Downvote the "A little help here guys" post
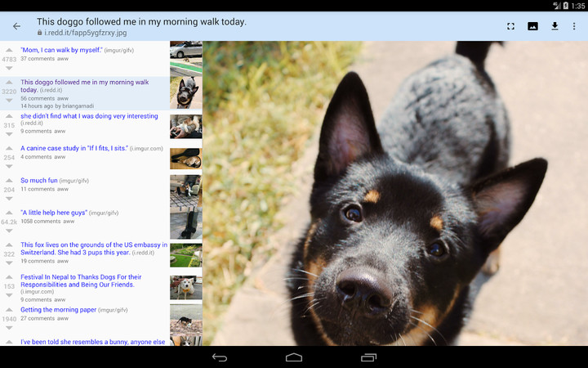588x368 pixels. 9,231
